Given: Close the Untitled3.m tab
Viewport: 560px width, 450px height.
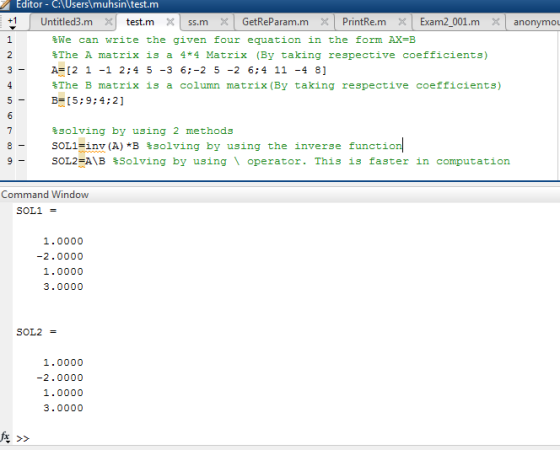Looking at the screenshot, I should click(109, 22).
